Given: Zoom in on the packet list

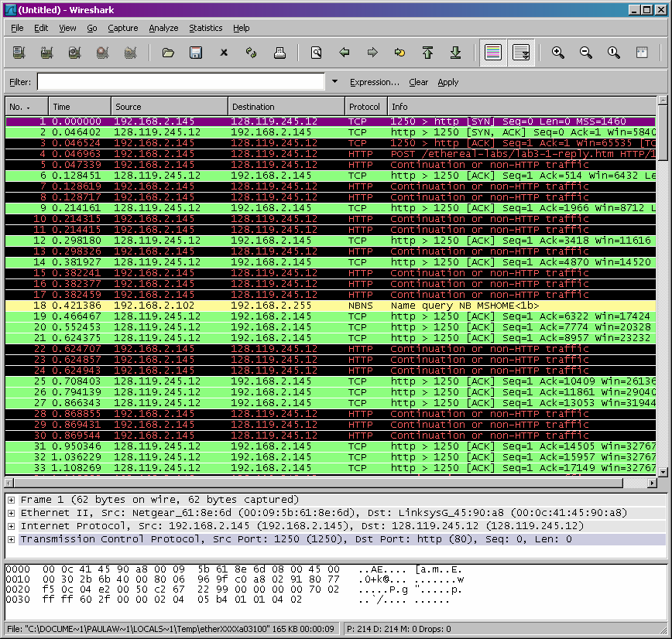Looking at the screenshot, I should (558, 53).
